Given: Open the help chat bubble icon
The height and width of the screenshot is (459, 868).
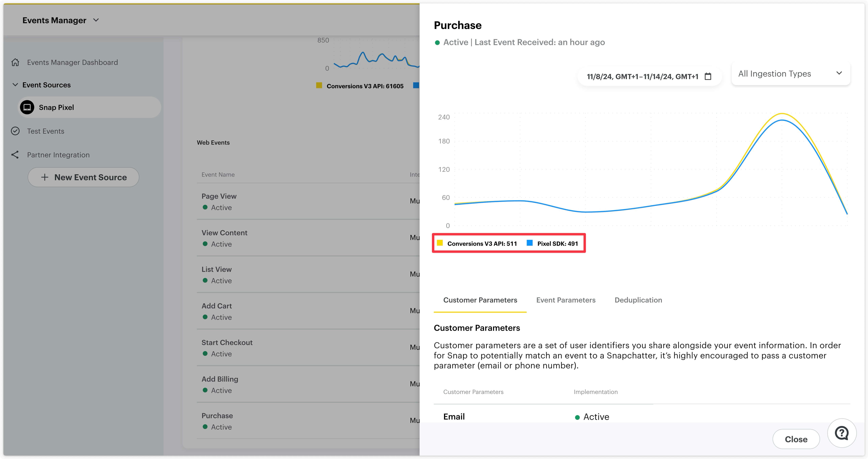Looking at the screenshot, I should (842, 433).
